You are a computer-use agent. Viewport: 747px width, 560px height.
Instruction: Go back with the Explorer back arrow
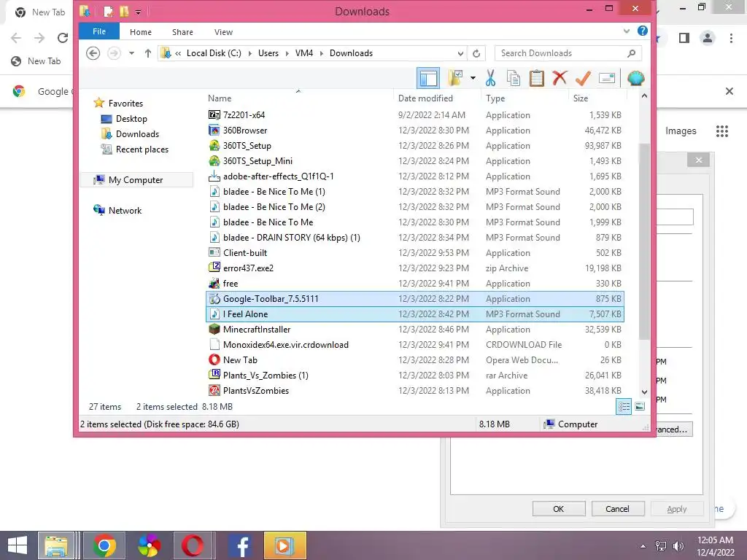[x=93, y=52]
